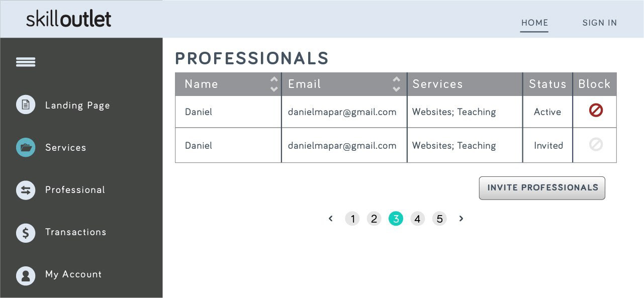The width and height of the screenshot is (644, 298).
Task: Click SIGN IN in top navigation
Action: pos(599,23)
